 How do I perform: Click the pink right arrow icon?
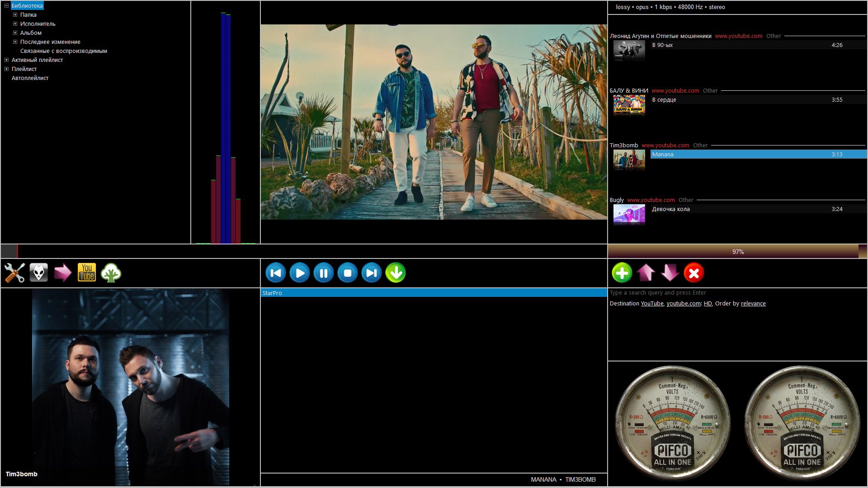(x=63, y=273)
